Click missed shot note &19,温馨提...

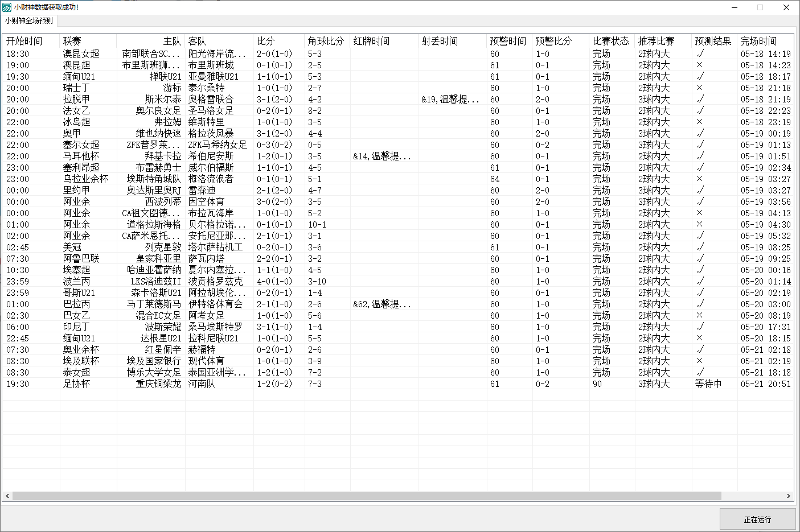pos(450,99)
